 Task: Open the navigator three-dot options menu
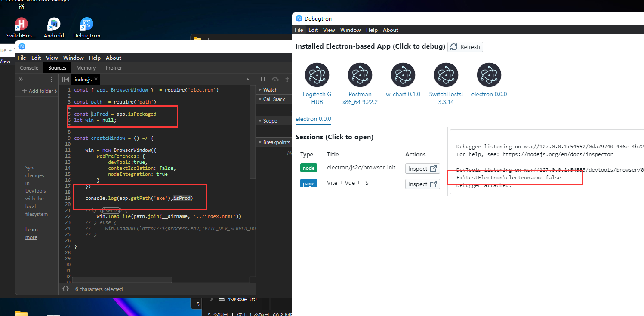(x=51, y=79)
